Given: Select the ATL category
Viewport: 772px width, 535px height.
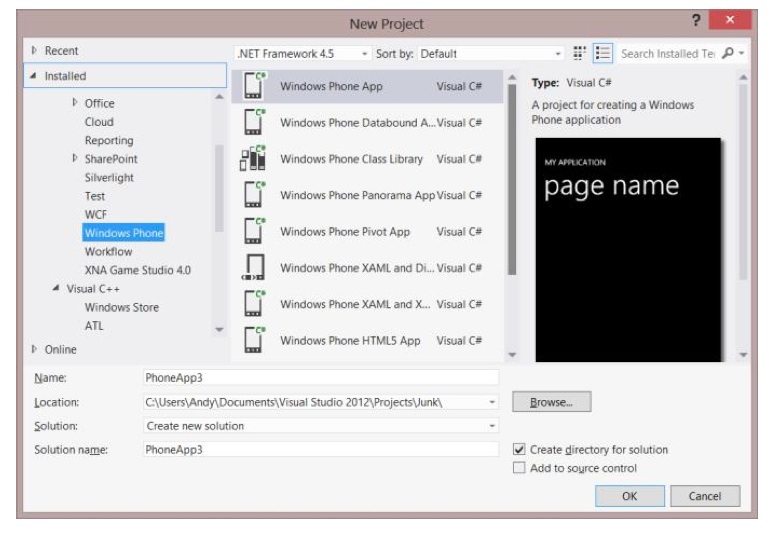Looking at the screenshot, I should point(94,325).
